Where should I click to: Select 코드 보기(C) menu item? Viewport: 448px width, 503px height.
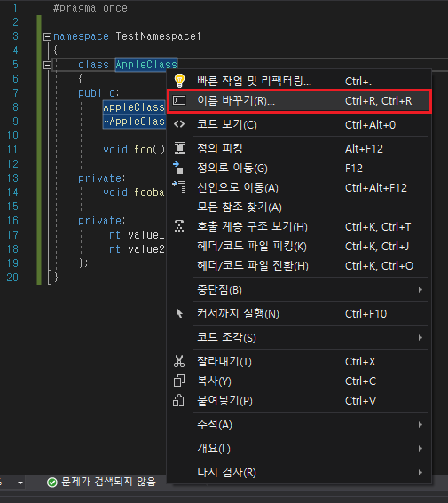click(299, 124)
